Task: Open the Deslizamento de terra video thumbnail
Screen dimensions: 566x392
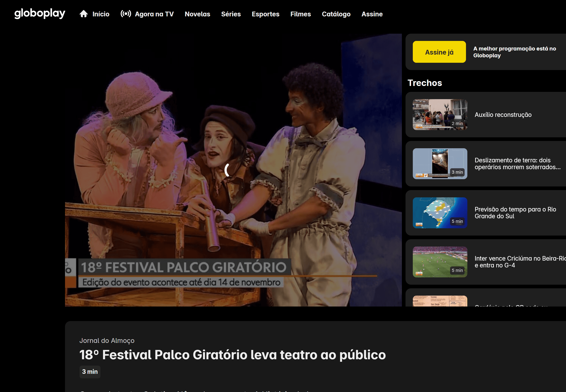Action: click(440, 163)
